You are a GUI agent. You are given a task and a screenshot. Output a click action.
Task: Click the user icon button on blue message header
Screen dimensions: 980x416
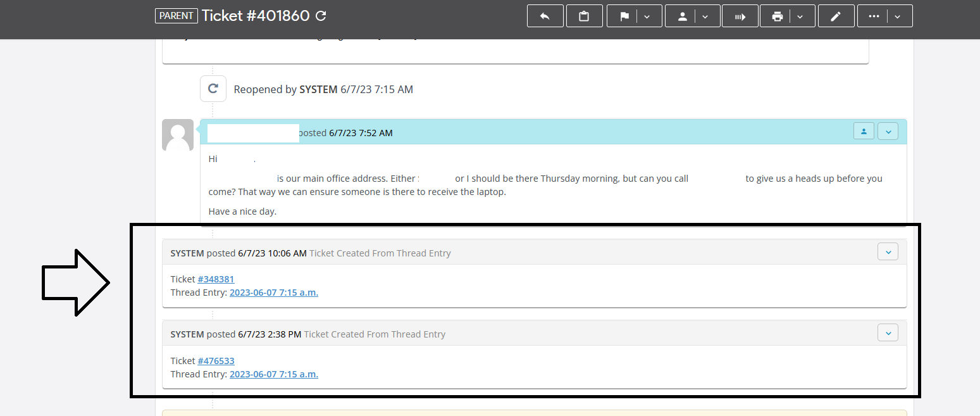[864, 131]
